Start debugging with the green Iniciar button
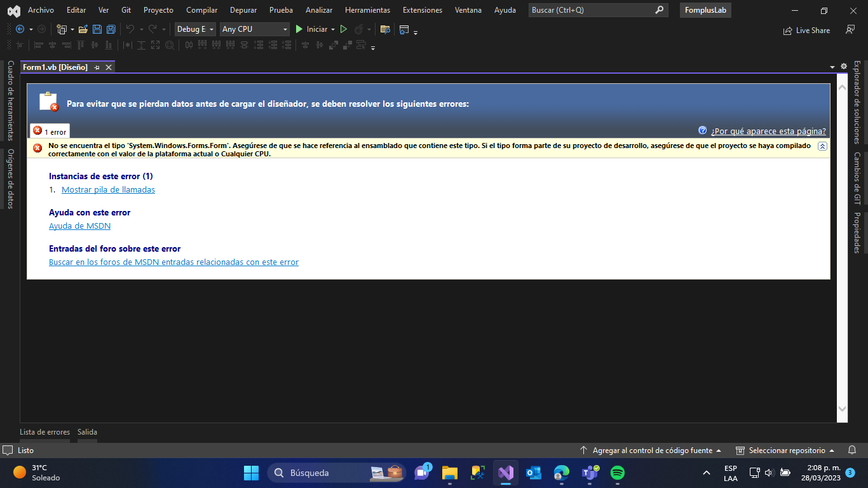The height and width of the screenshot is (488, 868). pyautogui.click(x=311, y=29)
